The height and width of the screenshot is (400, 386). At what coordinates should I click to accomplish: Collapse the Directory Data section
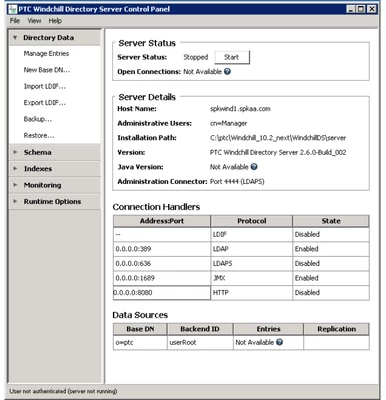tap(15, 38)
